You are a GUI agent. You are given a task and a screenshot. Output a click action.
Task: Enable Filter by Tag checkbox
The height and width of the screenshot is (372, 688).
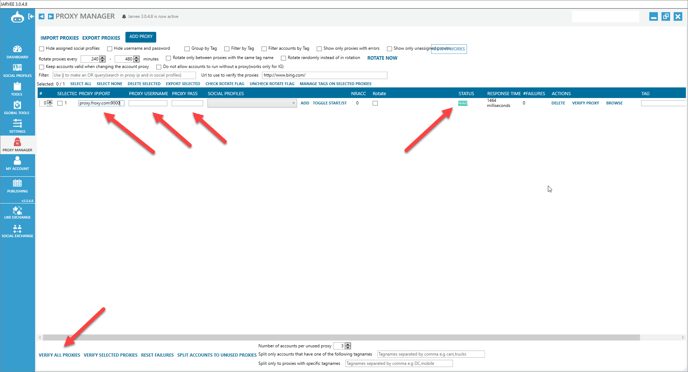pyautogui.click(x=227, y=49)
